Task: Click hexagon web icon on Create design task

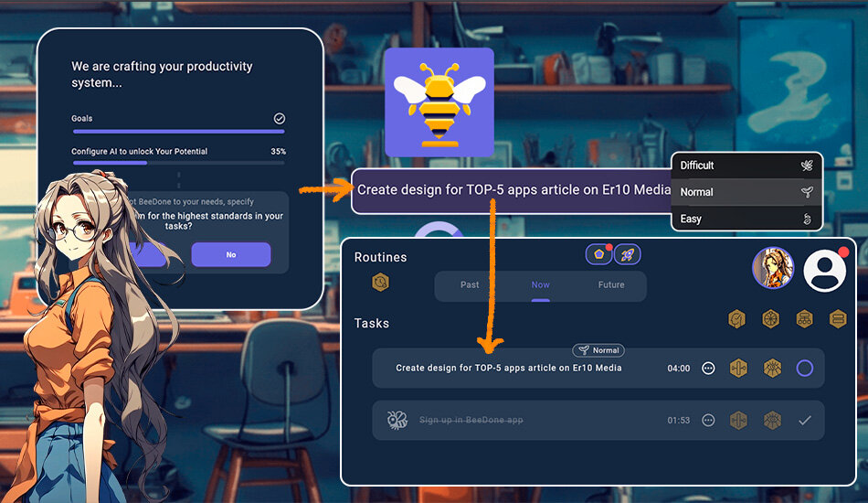Action: pyautogui.click(x=772, y=369)
